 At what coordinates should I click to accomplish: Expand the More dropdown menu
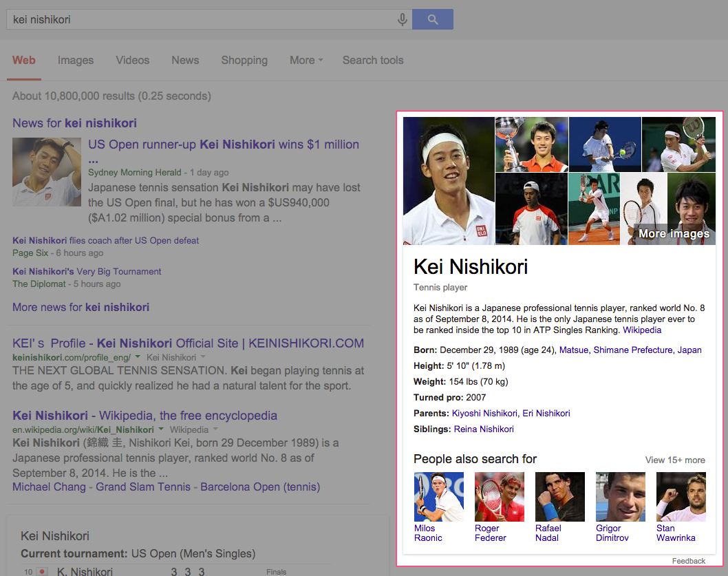click(x=306, y=61)
